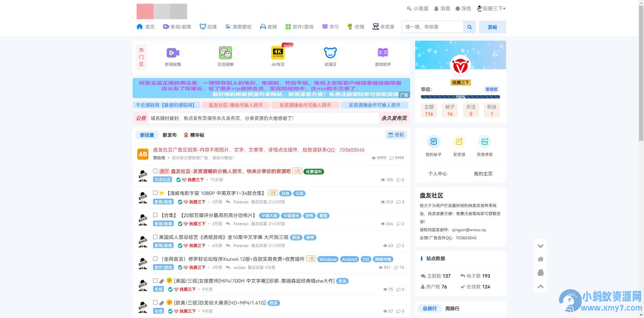Viewport: 644px width, 318px height.
Task: Click the 粉丝 1 stat box
Action: [x=492, y=110]
